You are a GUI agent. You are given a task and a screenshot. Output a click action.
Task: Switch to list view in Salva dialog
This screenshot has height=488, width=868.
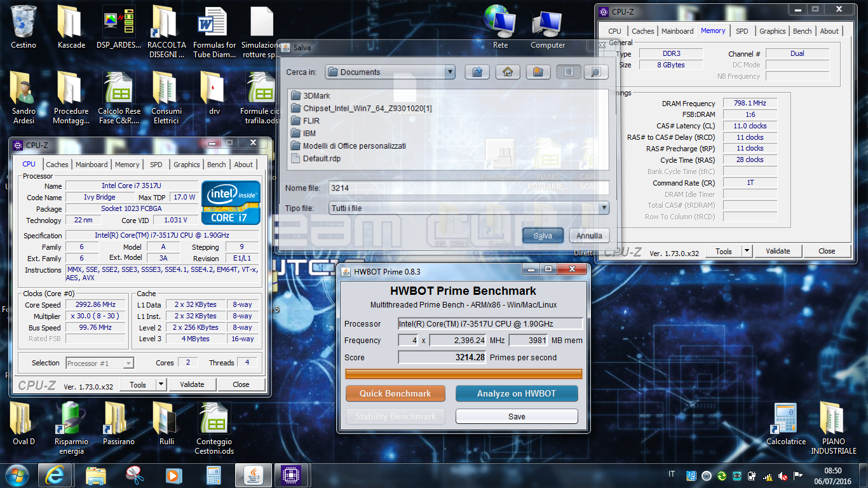tap(569, 72)
